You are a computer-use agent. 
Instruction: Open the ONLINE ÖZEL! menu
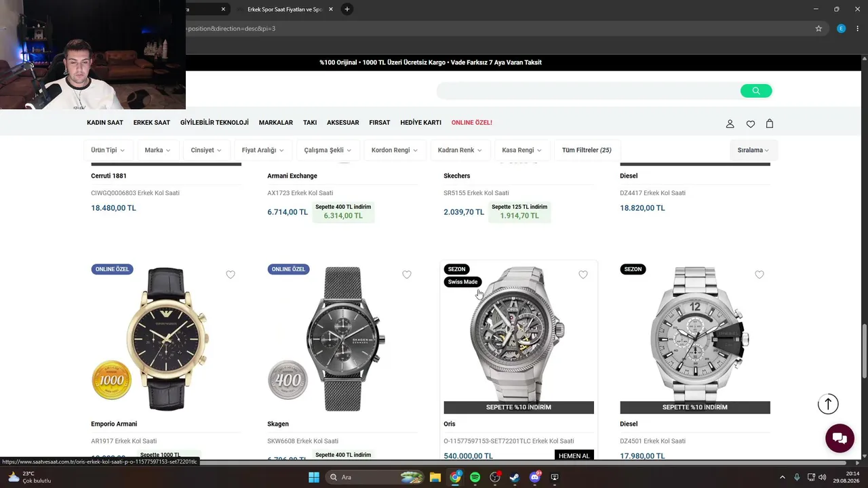[x=472, y=123]
